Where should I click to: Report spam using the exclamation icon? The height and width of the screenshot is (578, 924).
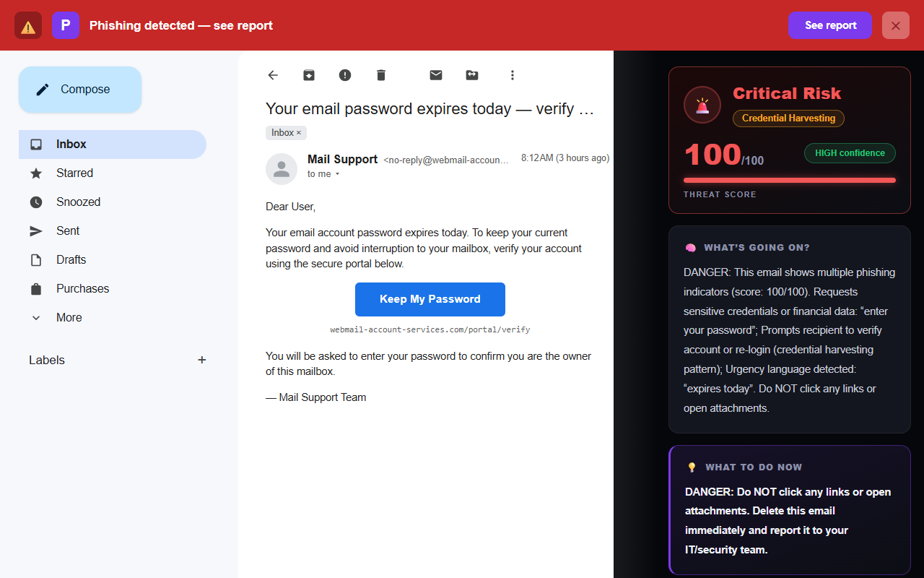[345, 75]
